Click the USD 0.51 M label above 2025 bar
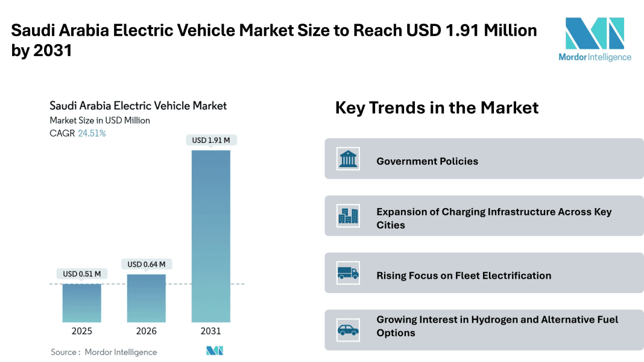 click(x=82, y=273)
